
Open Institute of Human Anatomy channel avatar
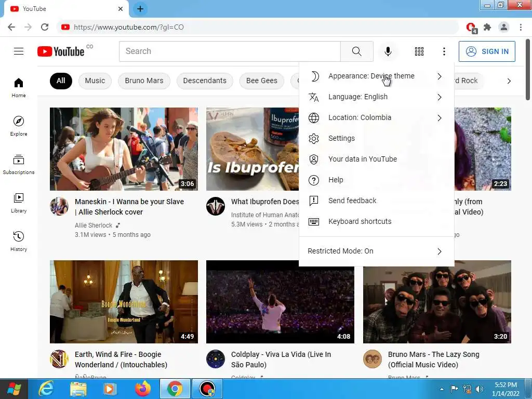pyautogui.click(x=216, y=206)
